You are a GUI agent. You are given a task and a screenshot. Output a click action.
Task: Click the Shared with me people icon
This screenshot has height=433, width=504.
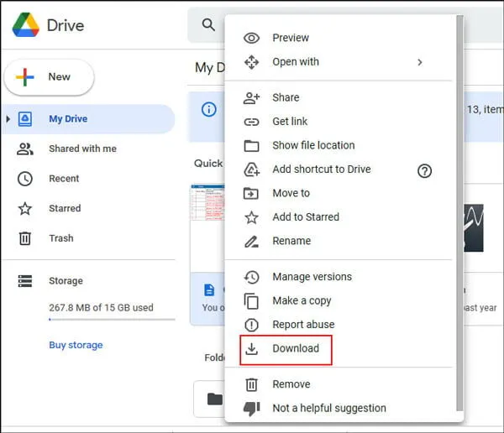point(24,149)
